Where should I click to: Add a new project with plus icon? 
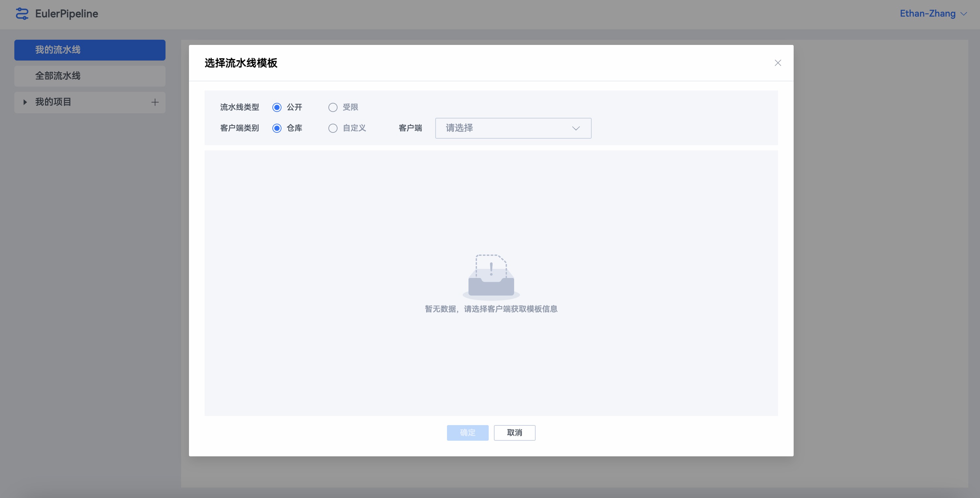(155, 102)
